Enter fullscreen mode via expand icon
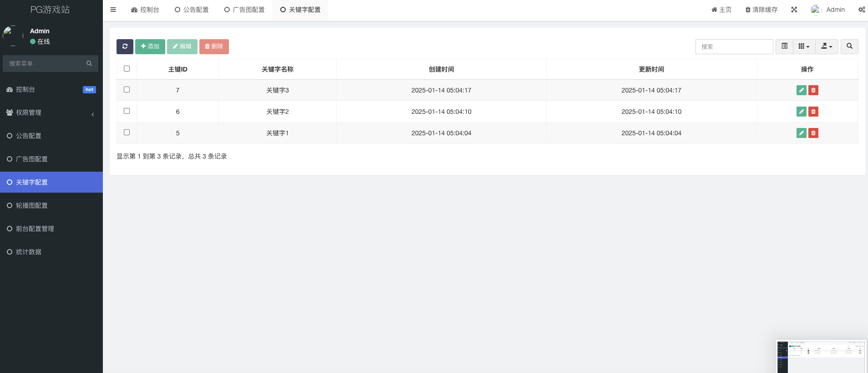The height and width of the screenshot is (373, 868). point(794,10)
